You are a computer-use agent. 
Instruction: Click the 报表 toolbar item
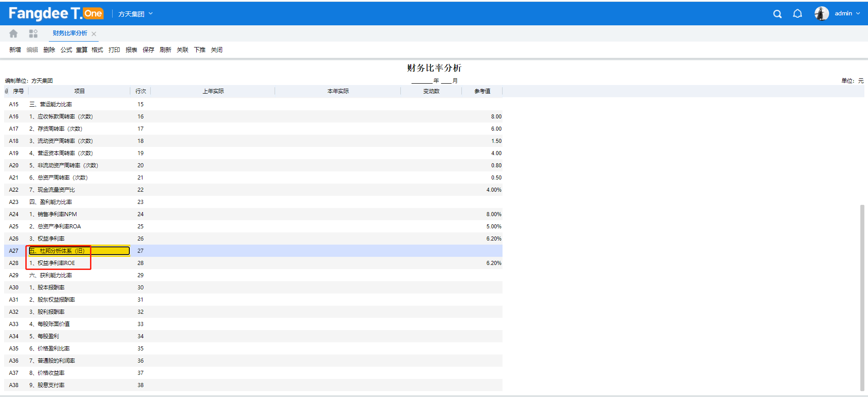coord(132,50)
